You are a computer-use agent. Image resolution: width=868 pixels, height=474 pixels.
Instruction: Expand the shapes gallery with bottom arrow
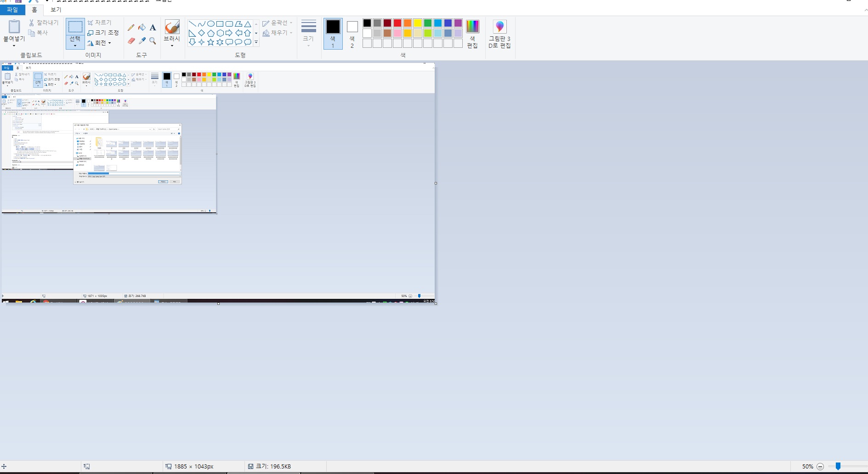tap(256, 42)
